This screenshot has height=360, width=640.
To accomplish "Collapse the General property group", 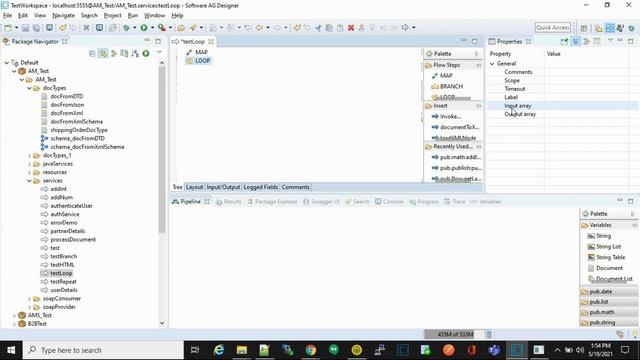I will point(492,64).
